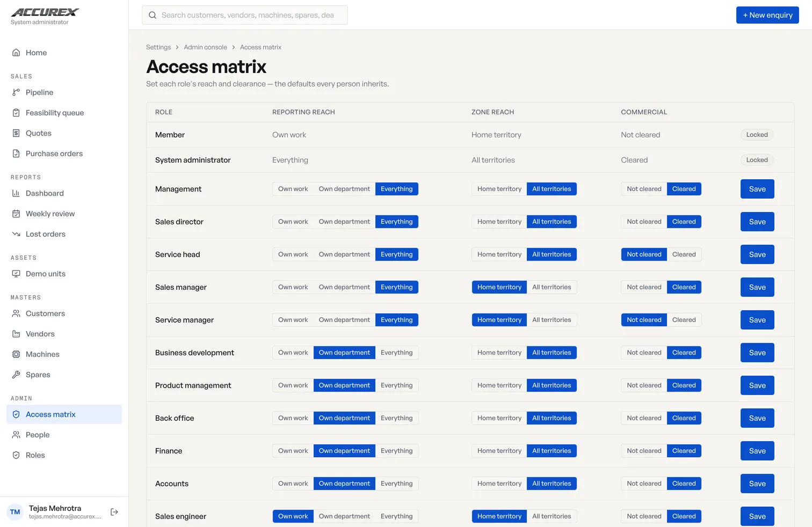Click the Accurex logo
Image resolution: width=812 pixels, height=527 pixels.
pyautogui.click(x=45, y=12)
